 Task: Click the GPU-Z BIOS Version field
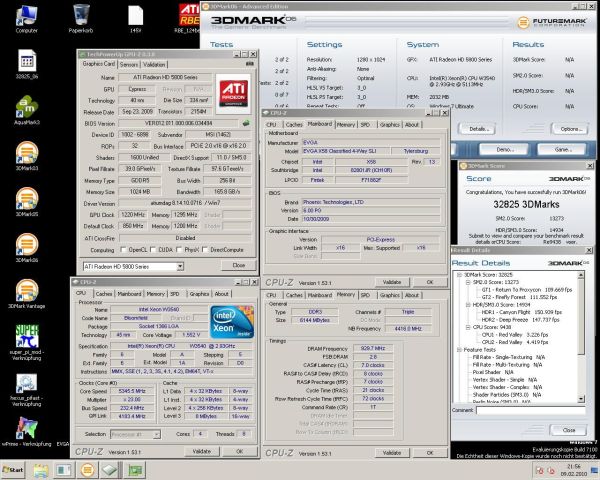pyautogui.click(x=179, y=123)
